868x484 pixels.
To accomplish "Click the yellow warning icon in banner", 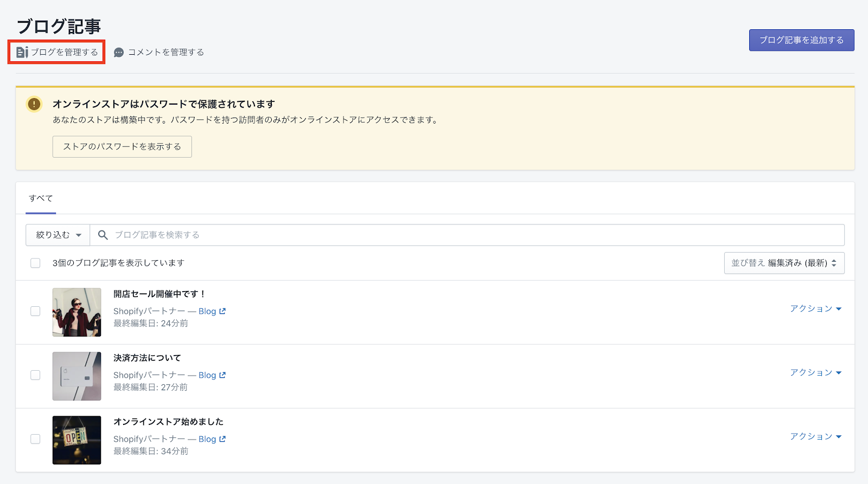I will (x=34, y=104).
